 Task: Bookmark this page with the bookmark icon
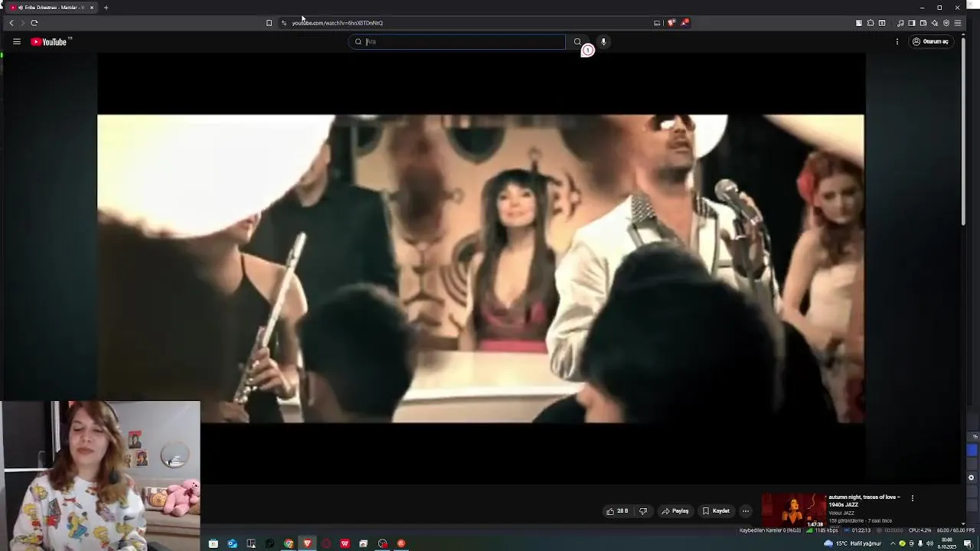(269, 23)
